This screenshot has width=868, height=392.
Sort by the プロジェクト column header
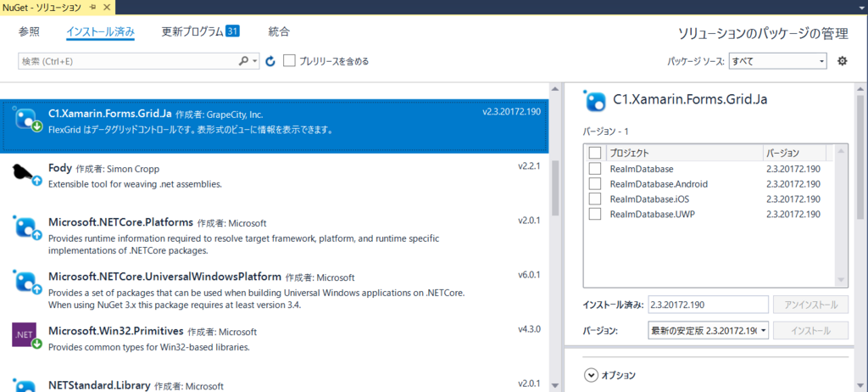(685, 153)
